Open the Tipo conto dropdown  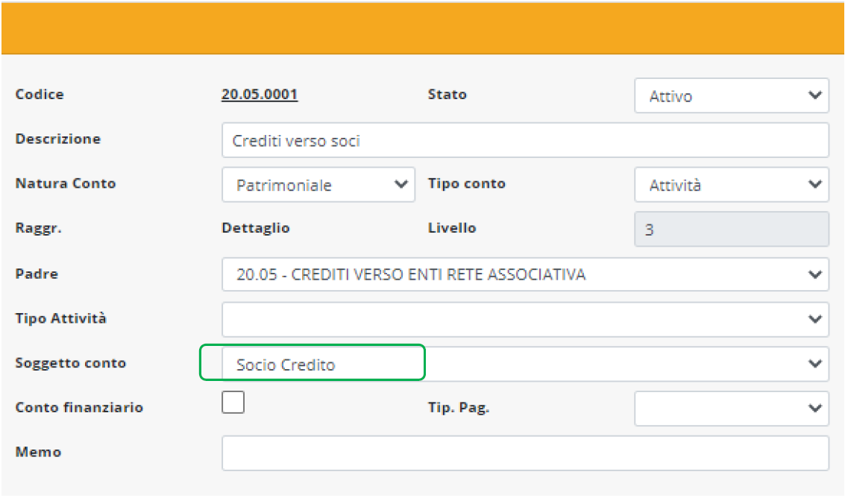pyautogui.click(x=731, y=185)
